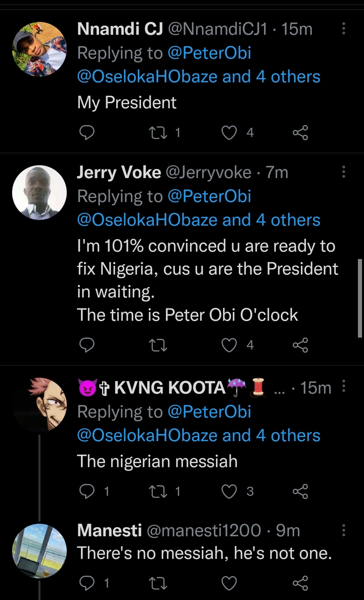
Task: Like Jerry Voke's tweet
Action: pyautogui.click(x=230, y=345)
